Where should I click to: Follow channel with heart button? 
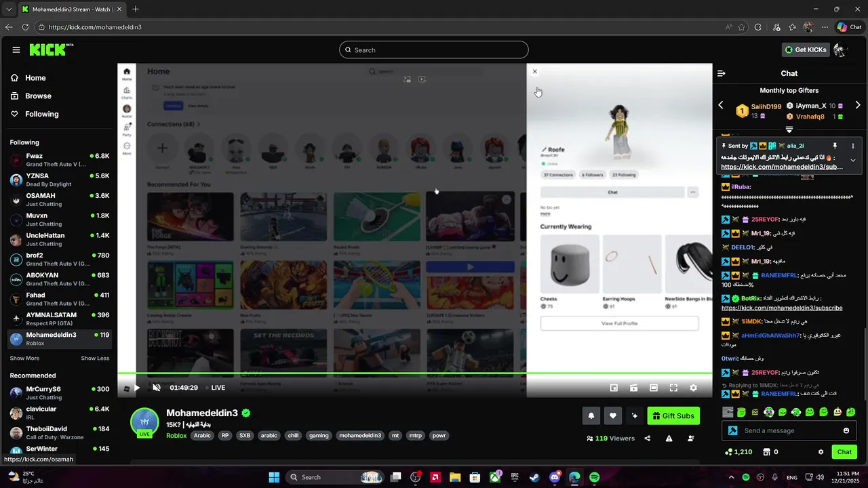click(x=613, y=415)
